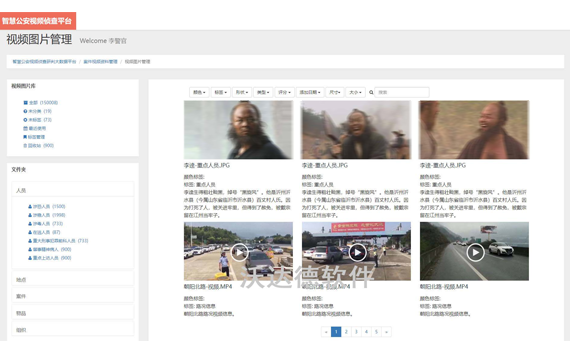The image size is (570, 360).
Task: Open 回收站 (900) trash entry
Action: [x=39, y=145]
